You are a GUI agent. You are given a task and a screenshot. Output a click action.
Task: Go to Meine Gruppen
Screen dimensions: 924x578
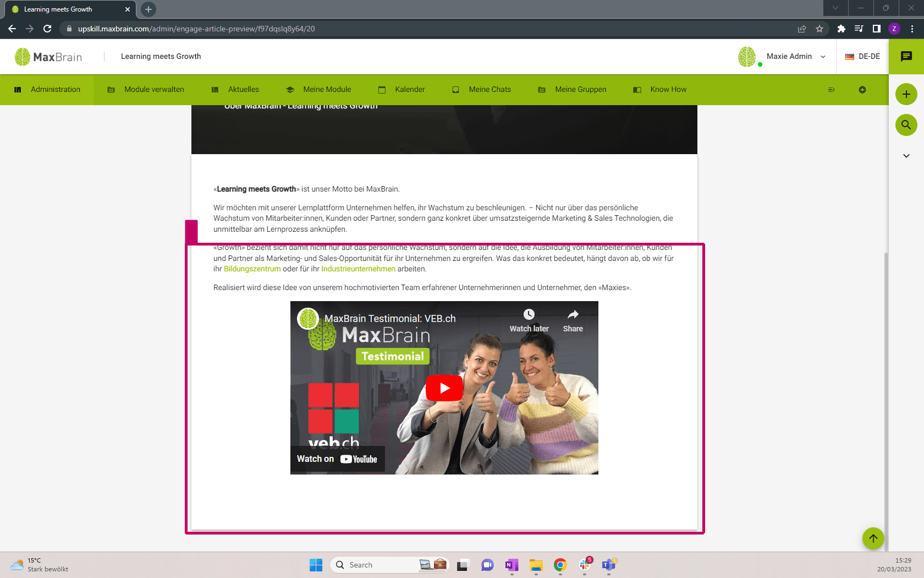(x=572, y=89)
